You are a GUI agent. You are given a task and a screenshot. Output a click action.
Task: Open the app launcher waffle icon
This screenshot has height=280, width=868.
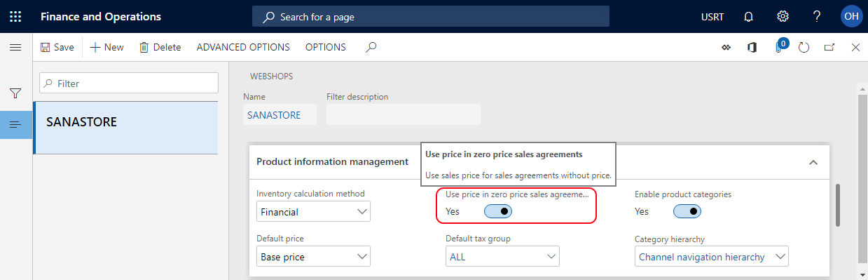[x=15, y=16]
